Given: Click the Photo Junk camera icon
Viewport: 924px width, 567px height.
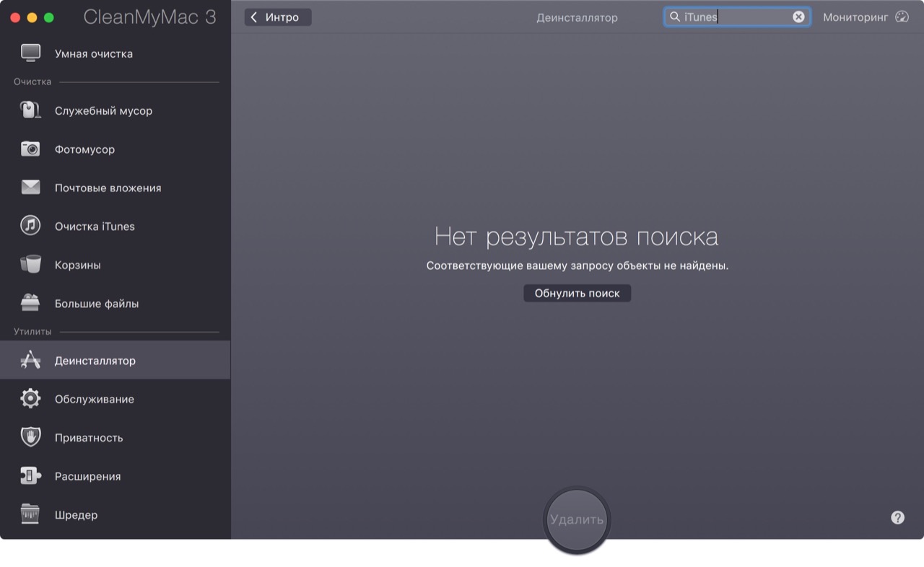Looking at the screenshot, I should pos(30,149).
